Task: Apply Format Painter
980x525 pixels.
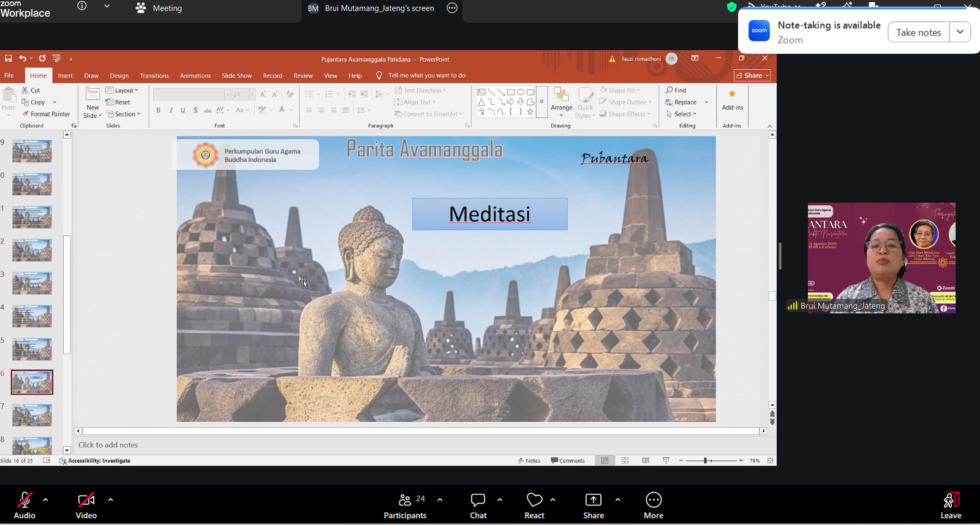Action: point(46,114)
